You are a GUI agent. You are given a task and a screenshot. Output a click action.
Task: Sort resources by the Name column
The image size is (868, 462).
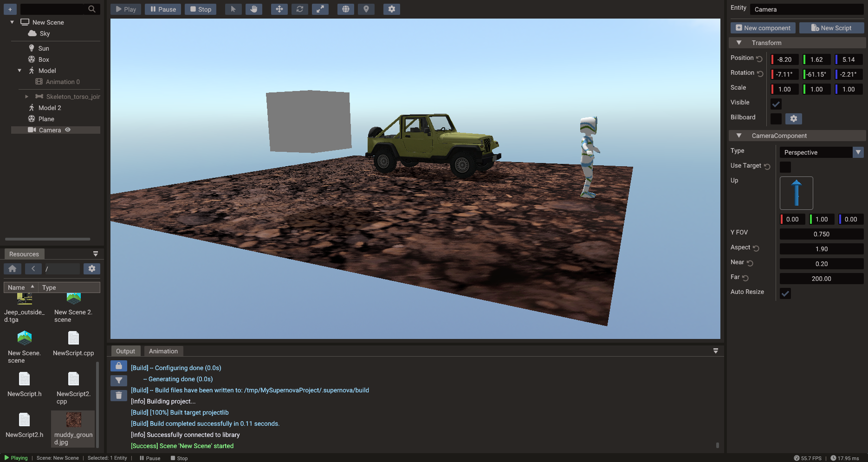coord(21,287)
